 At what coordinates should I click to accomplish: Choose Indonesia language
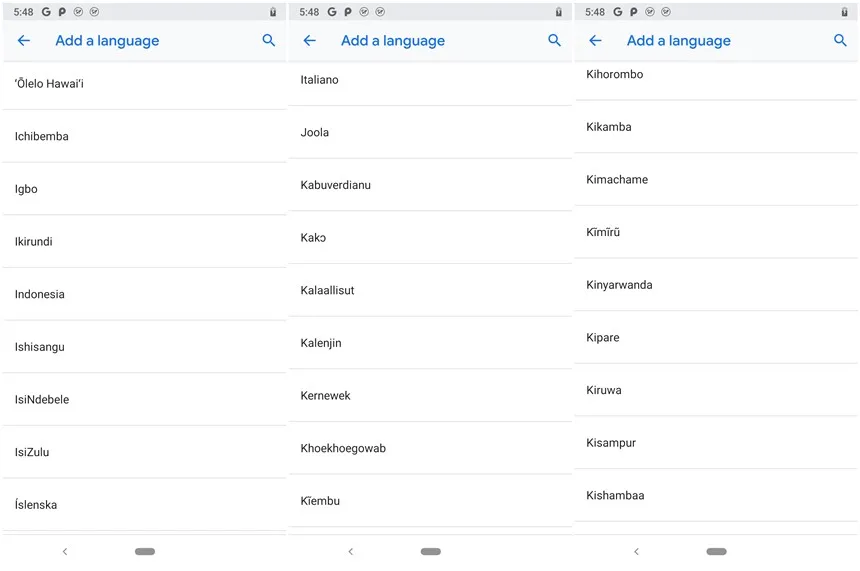point(145,294)
